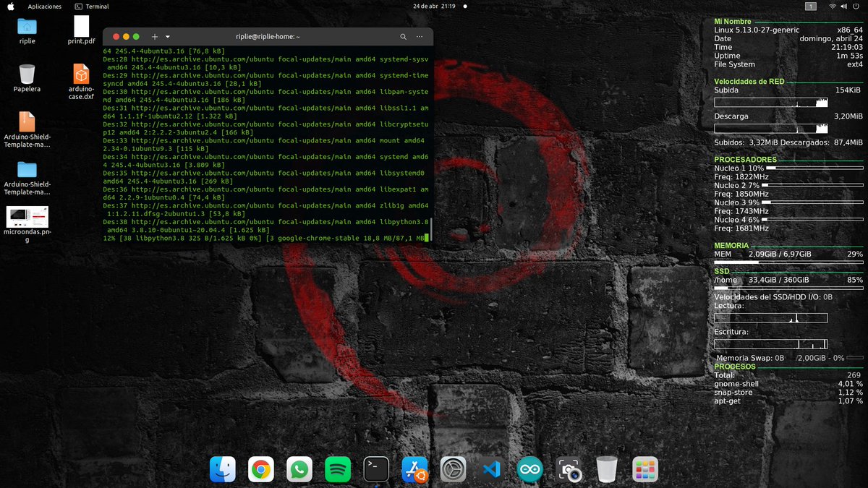Open the Arduino IDE from the dock
868x488 pixels.
point(530,470)
